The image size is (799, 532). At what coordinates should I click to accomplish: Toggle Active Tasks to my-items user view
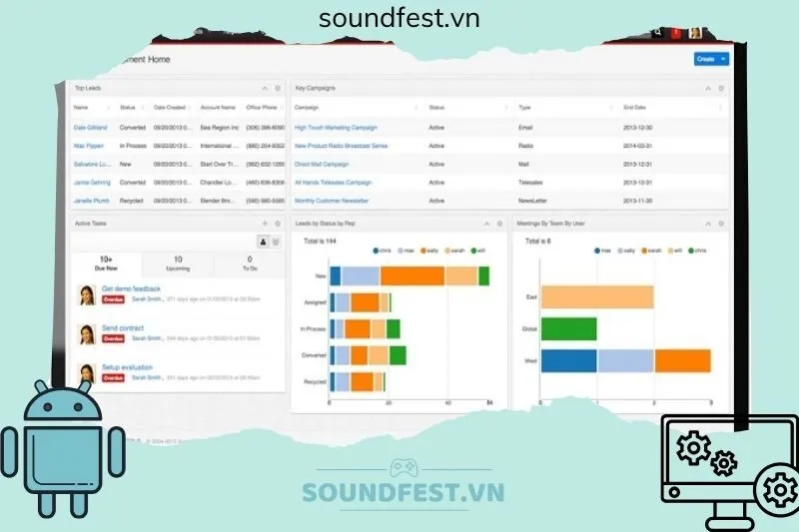(264, 242)
